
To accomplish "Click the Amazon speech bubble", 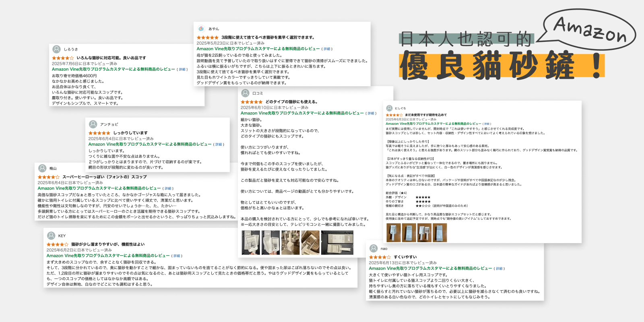I will 590,29.
